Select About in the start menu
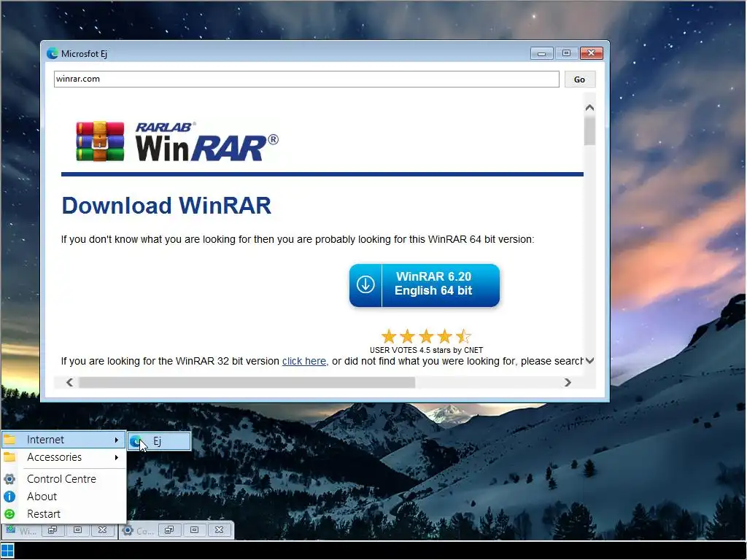 [x=64, y=496]
